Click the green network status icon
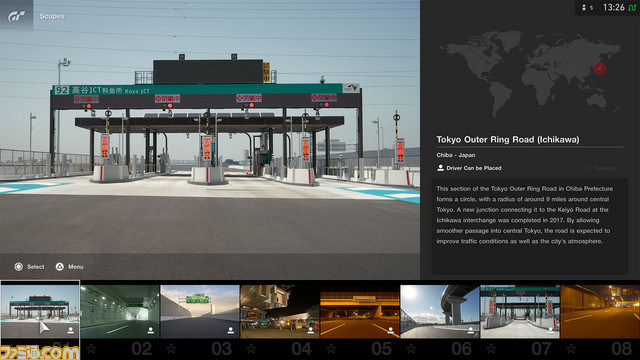Viewport: 640px width, 360px height. click(632, 8)
